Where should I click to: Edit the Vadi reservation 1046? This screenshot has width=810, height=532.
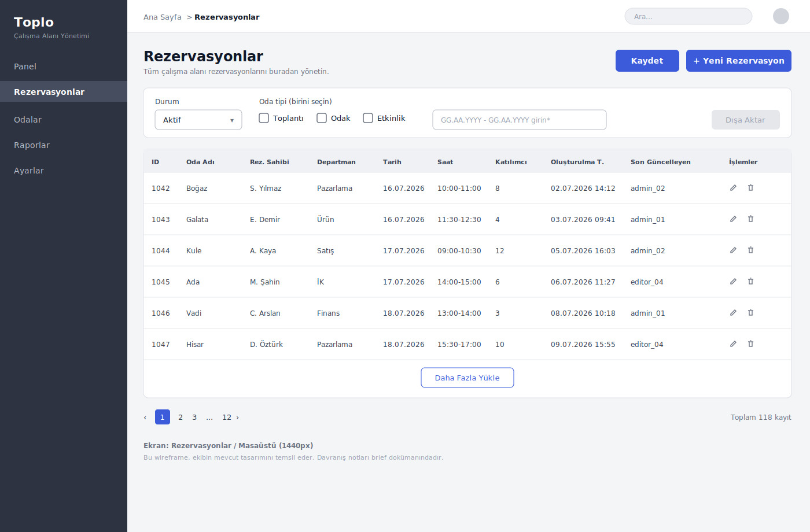tap(733, 313)
